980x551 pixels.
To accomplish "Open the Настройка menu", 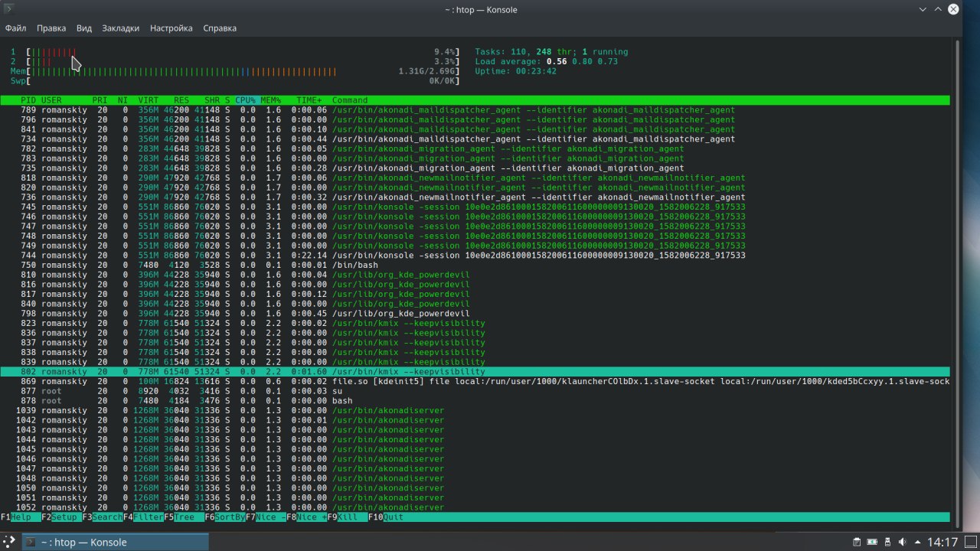I will 171,28.
